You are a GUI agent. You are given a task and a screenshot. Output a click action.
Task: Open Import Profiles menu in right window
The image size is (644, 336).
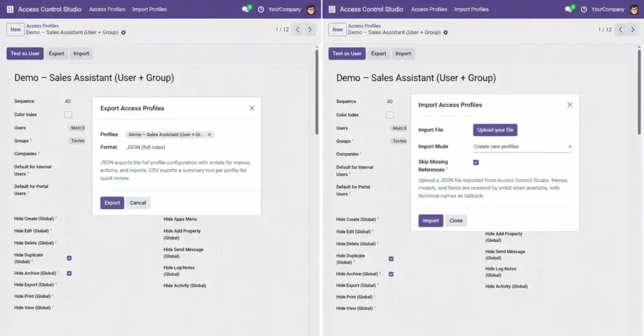[472, 9]
